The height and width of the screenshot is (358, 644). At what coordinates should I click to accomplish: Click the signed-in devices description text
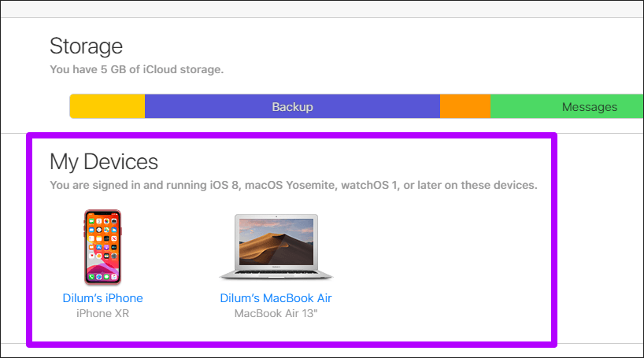click(293, 186)
